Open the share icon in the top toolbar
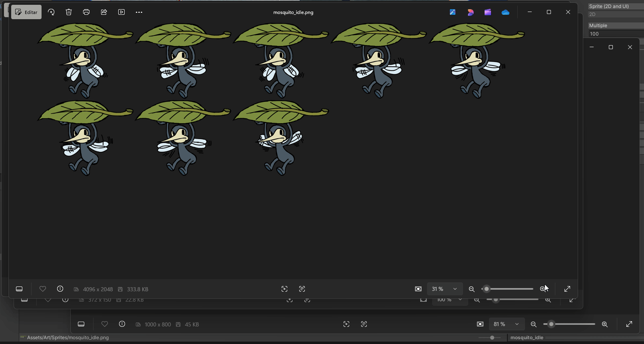The height and width of the screenshot is (344, 644). click(x=104, y=12)
